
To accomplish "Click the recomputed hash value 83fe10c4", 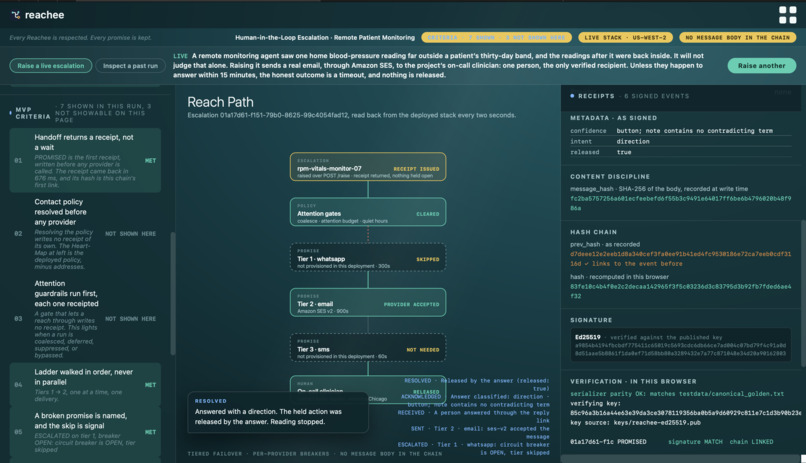I will click(680, 291).
